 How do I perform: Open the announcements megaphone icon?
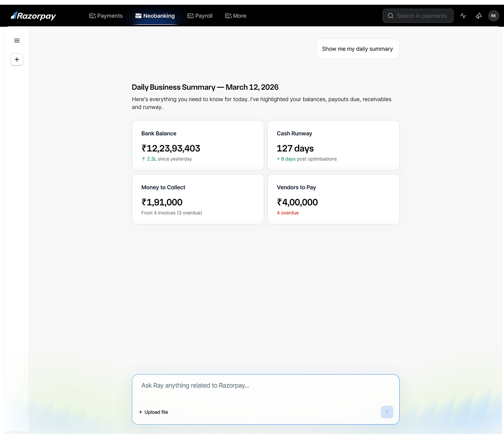pos(479,16)
